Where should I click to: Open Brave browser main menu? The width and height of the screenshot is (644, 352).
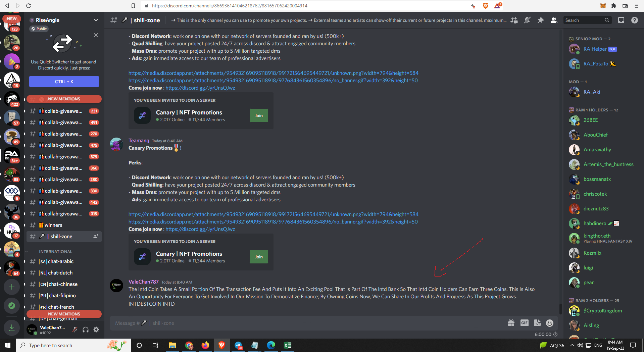click(x=636, y=6)
